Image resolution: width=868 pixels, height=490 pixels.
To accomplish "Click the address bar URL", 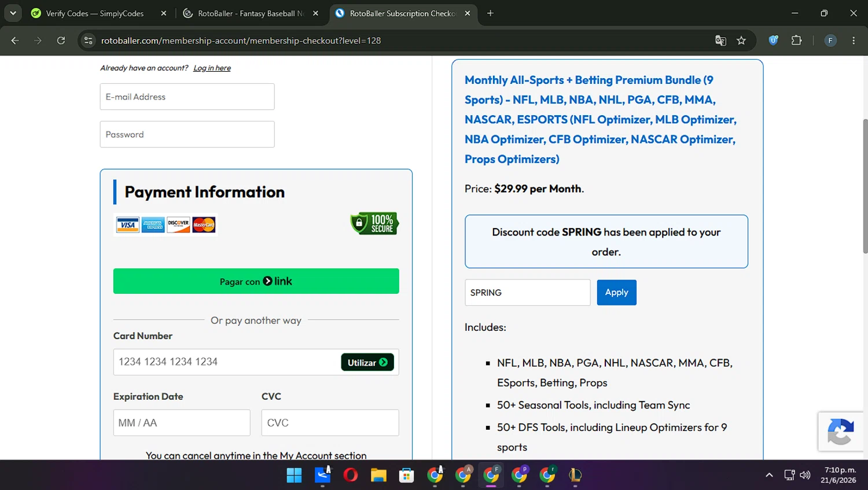I will tap(241, 40).
